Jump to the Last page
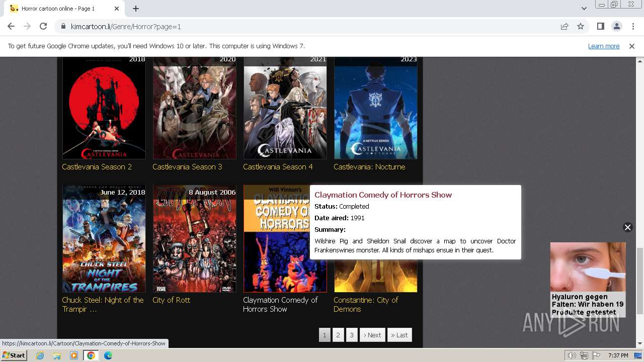Viewport: 644px width, 362px height. pyautogui.click(x=399, y=335)
